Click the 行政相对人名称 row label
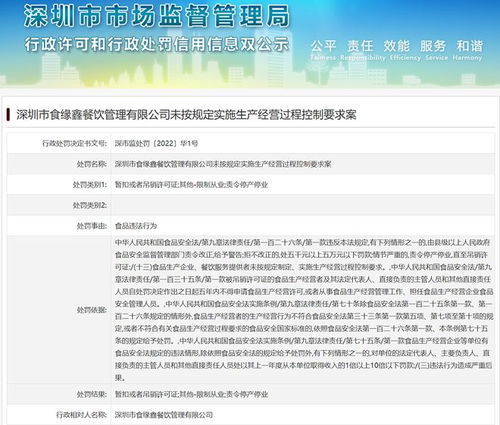This screenshot has width=500, height=425. (x=81, y=415)
